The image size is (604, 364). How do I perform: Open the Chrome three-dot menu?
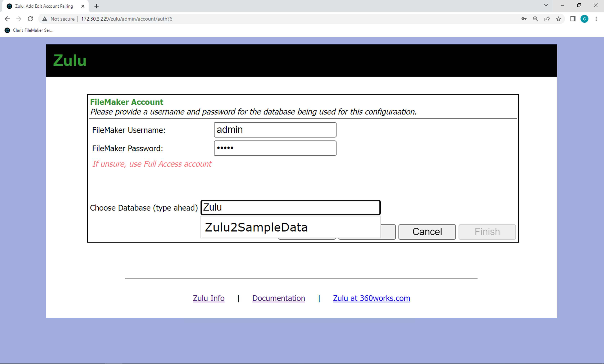(x=596, y=19)
